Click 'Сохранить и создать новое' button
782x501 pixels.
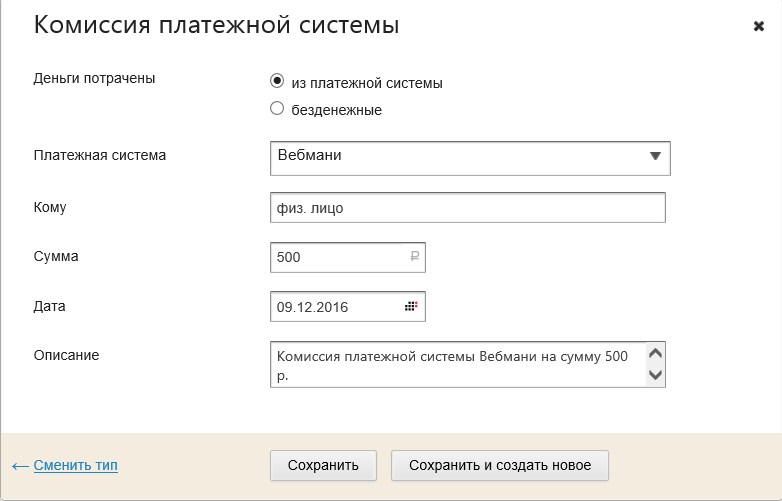pyautogui.click(x=500, y=465)
